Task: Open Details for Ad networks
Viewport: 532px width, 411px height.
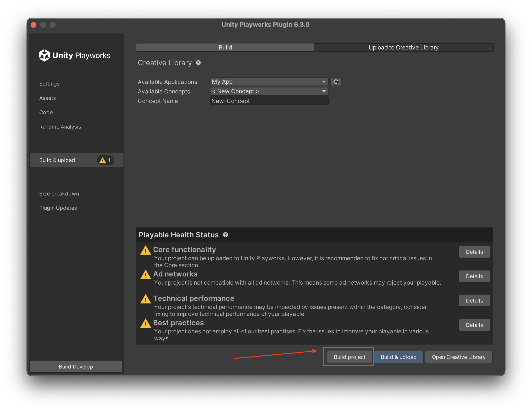Action: coord(474,276)
